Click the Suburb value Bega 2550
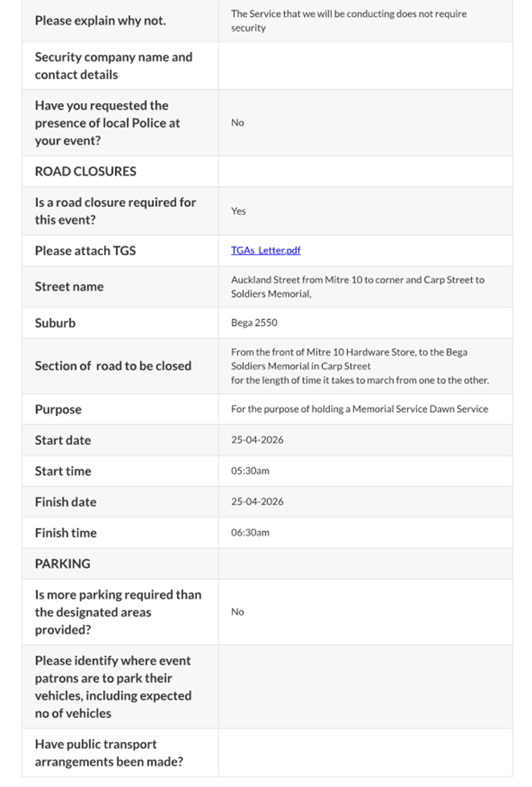This screenshot has width=532, height=787. point(254,323)
